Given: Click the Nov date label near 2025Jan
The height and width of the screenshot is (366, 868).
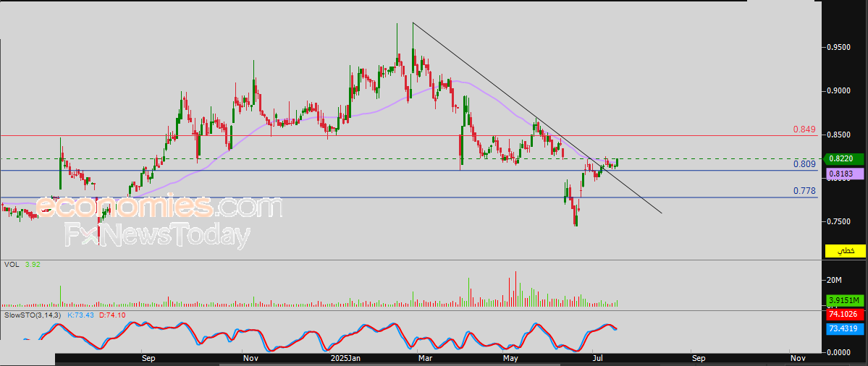Looking at the screenshot, I should click(x=250, y=358).
